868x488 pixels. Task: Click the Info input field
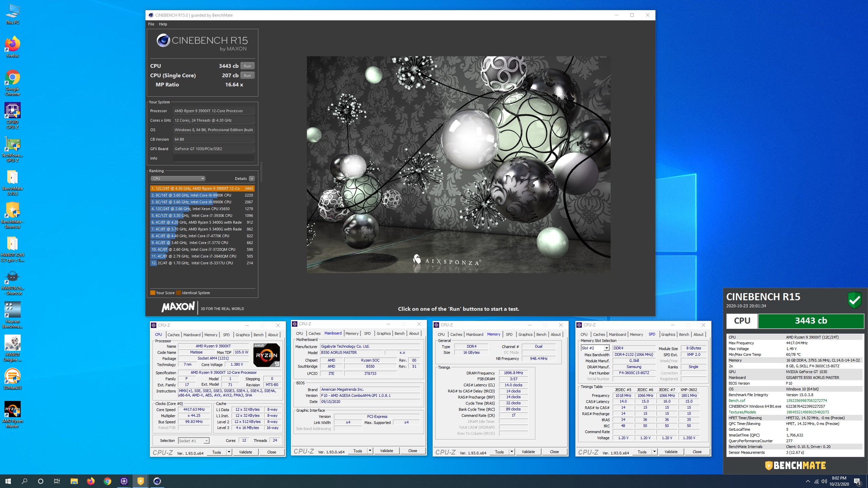tap(214, 158)
